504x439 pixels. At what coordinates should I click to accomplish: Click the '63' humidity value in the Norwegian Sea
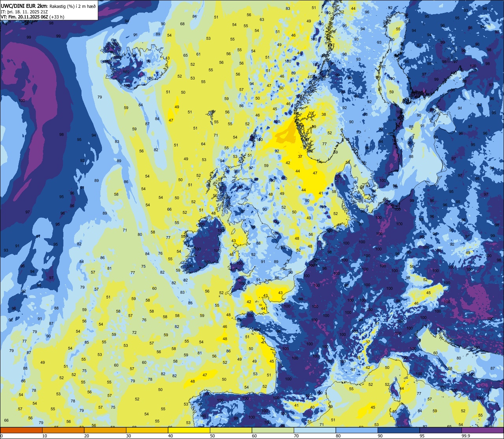point(262,20)
